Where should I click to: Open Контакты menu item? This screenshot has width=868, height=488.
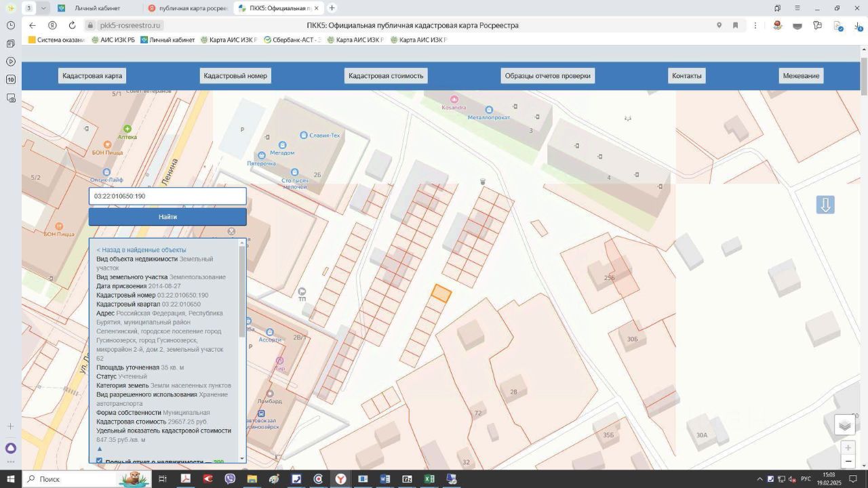pyautogui.click(x=687, y=76)
